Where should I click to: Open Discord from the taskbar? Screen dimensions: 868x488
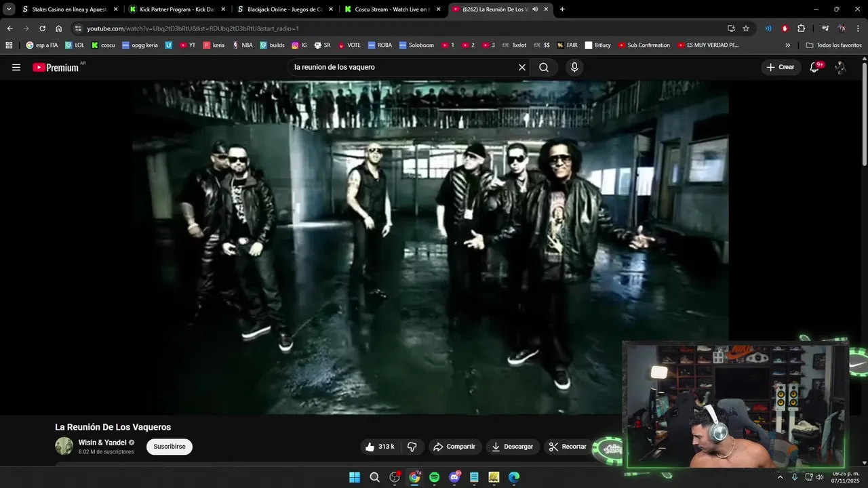tap(454, 477)
